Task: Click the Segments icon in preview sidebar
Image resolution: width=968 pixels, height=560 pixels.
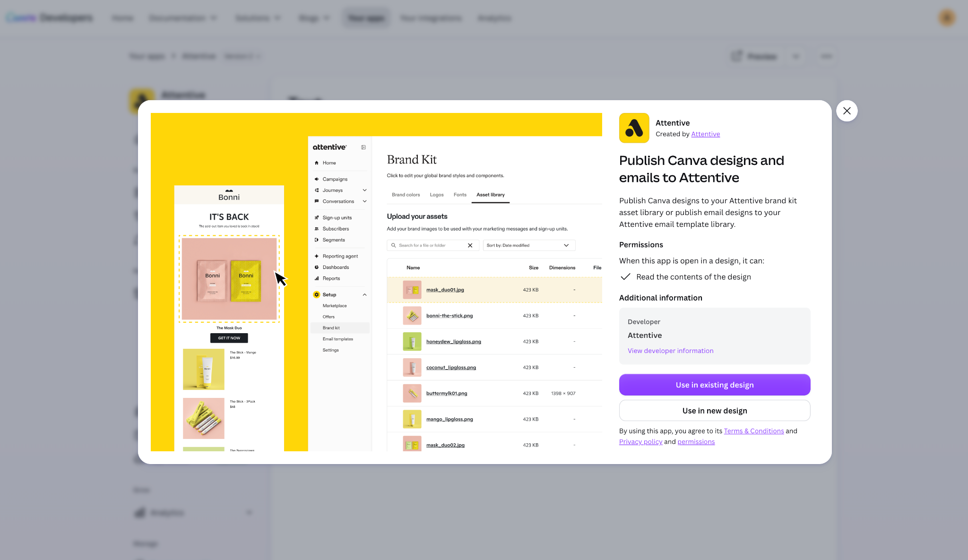Action: 317,240
